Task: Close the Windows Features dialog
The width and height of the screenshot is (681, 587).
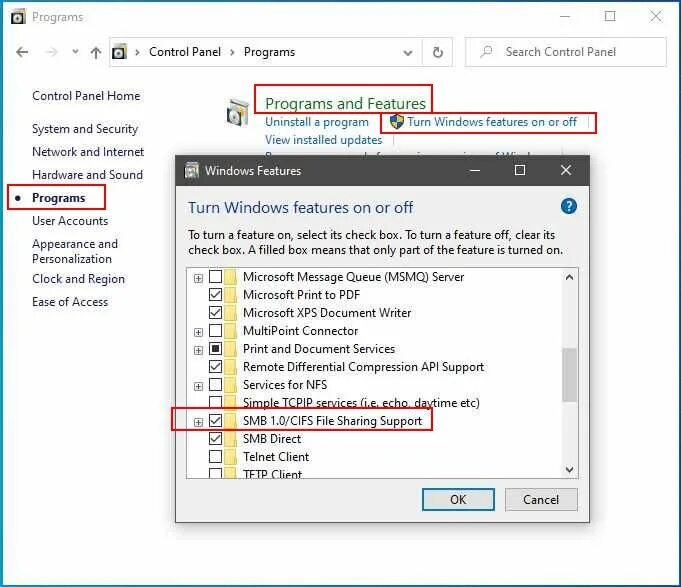Action: tap(565, 170)
